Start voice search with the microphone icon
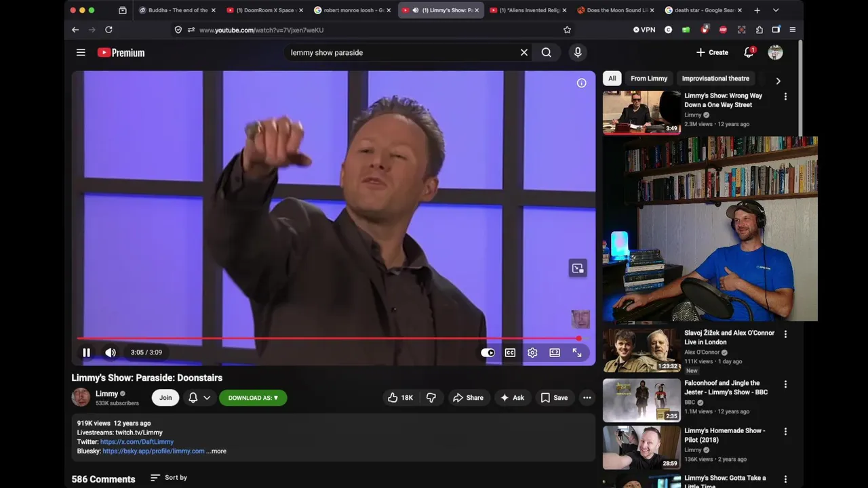Screen dimensions: 868x488 pyautogui.click(x=578, y=52)
